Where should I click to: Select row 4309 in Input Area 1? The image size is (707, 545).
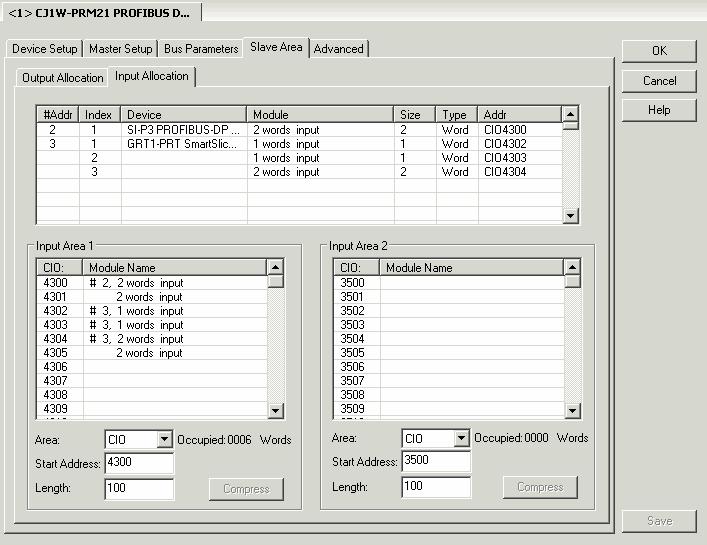tap(152, 408)
